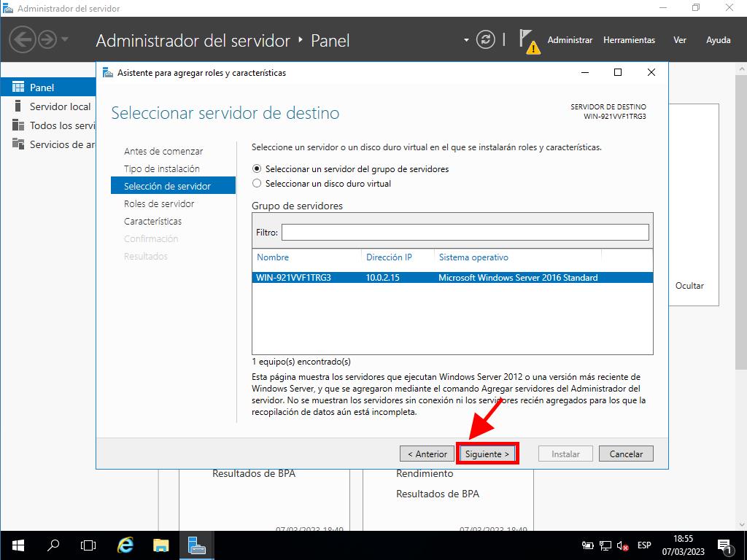Click the Cancelar button
This screenshot has width=747, height=560.
pos(626,454)
